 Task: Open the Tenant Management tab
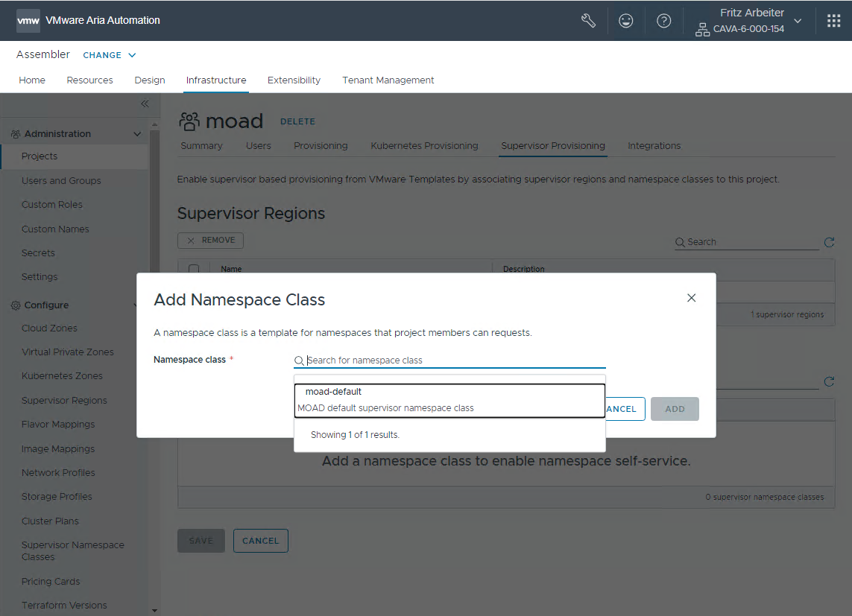[388, 80]
